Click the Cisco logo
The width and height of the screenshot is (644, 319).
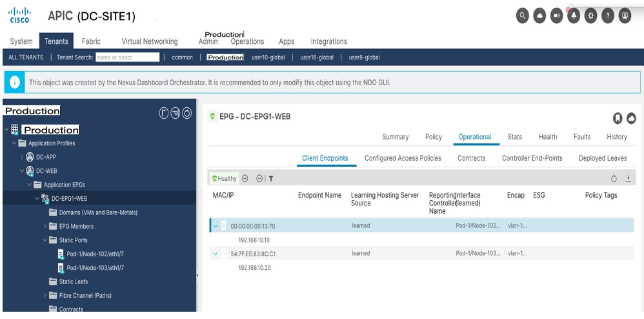tap(19, 15)
